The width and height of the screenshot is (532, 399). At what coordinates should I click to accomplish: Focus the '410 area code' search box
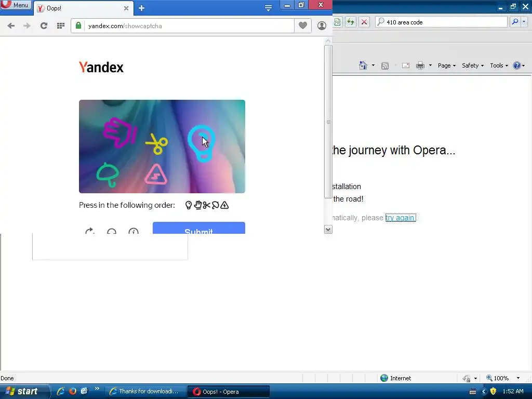pos(441,22)
